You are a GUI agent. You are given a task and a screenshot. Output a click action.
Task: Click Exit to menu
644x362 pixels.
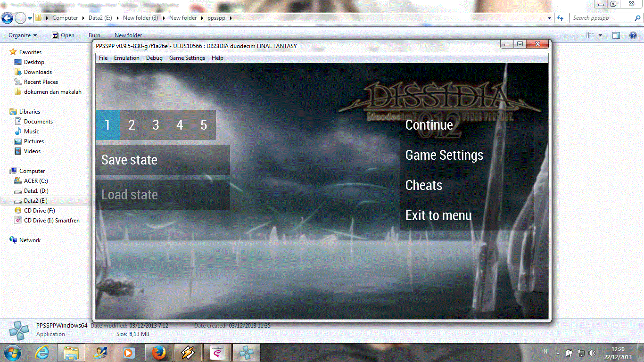click(438, 215)
